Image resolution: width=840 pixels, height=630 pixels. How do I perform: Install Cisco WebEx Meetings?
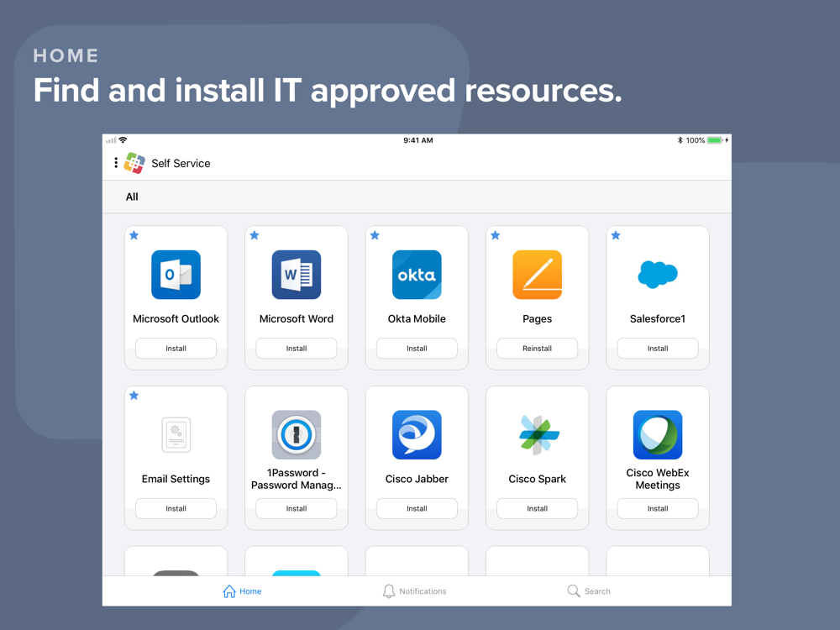pyautogui.click(x=658, y=508)
